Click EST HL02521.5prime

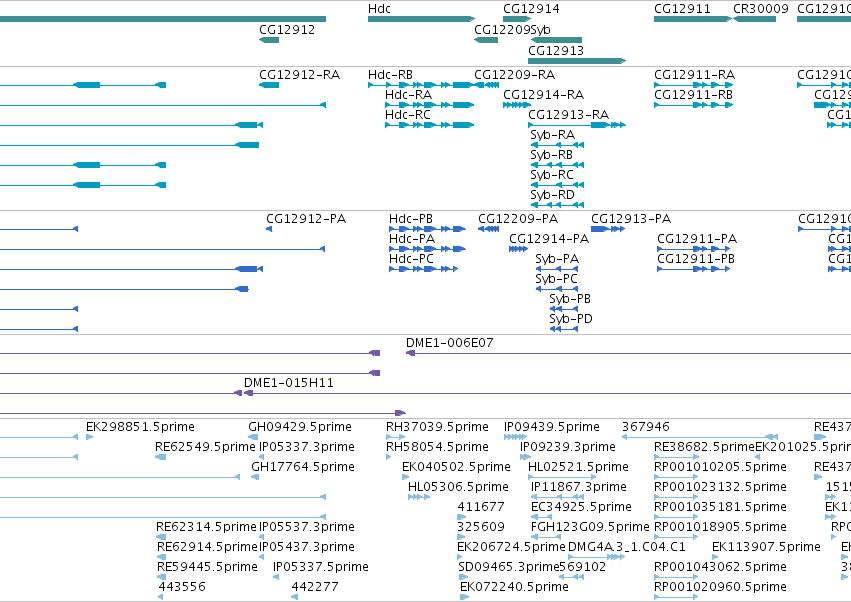click(x=579, y=467)
